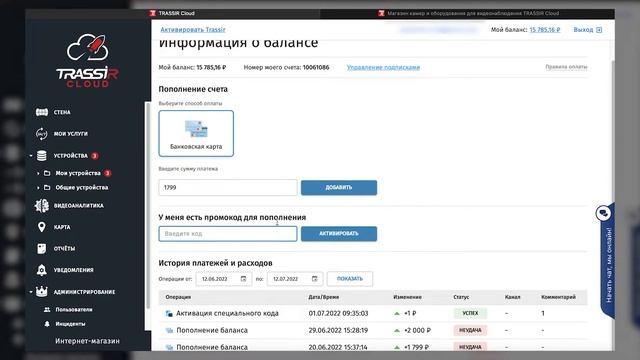
Task: Click the green УСПЕХ status badge
Action: point(470,313)
